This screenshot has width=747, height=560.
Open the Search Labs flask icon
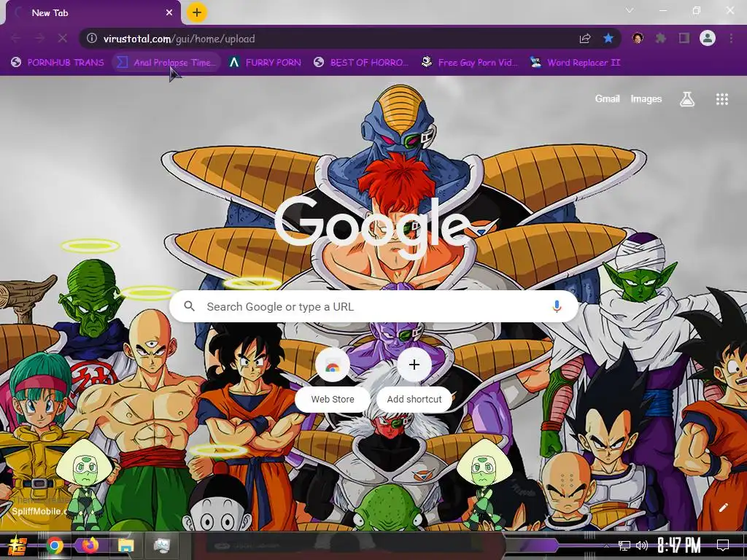pos(687,99)
